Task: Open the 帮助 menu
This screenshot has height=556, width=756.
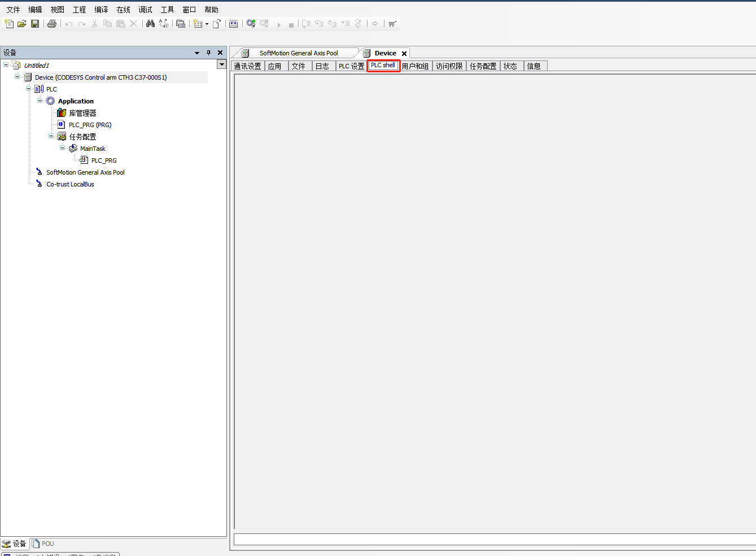Action: pyautogui.click(x=211, y=10)
